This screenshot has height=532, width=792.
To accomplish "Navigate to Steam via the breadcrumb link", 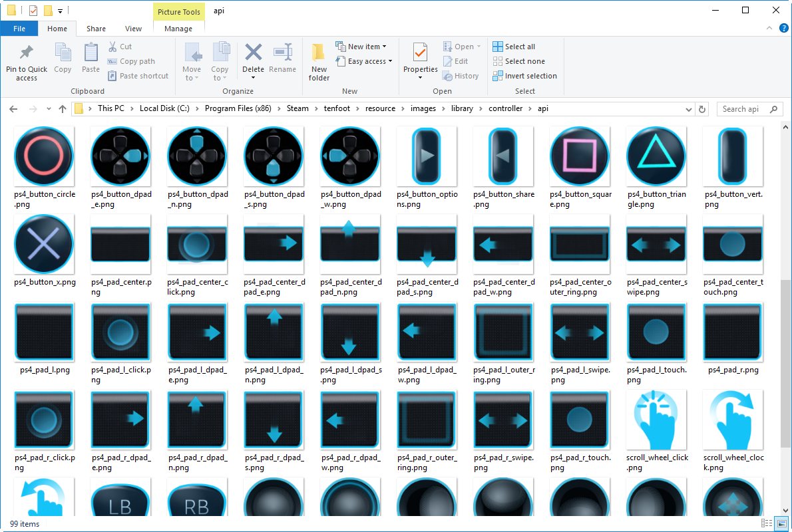I will 297,108.
